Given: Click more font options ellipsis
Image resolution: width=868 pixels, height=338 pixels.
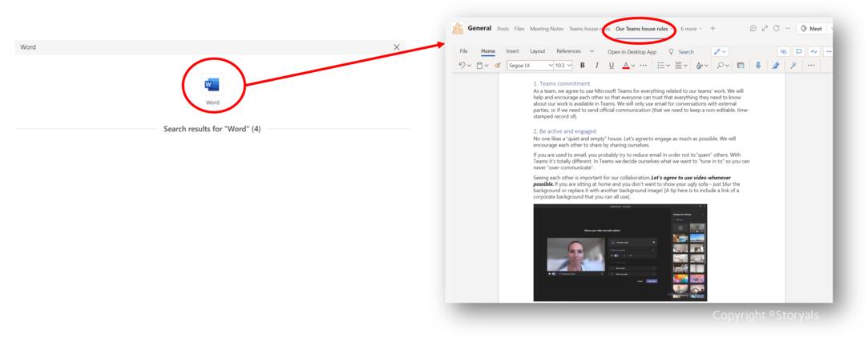Looking at the screenshot, I should tap(643, 65).
